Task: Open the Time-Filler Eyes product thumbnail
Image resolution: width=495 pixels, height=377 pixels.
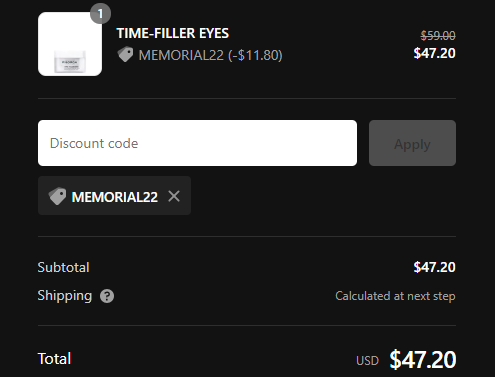Action: point(70,44)
